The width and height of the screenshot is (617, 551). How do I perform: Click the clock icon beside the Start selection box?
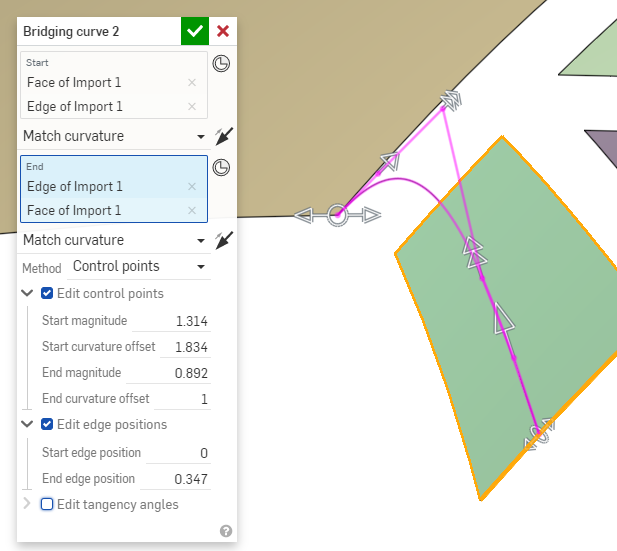pyautogui.click(x=222, y=64)
